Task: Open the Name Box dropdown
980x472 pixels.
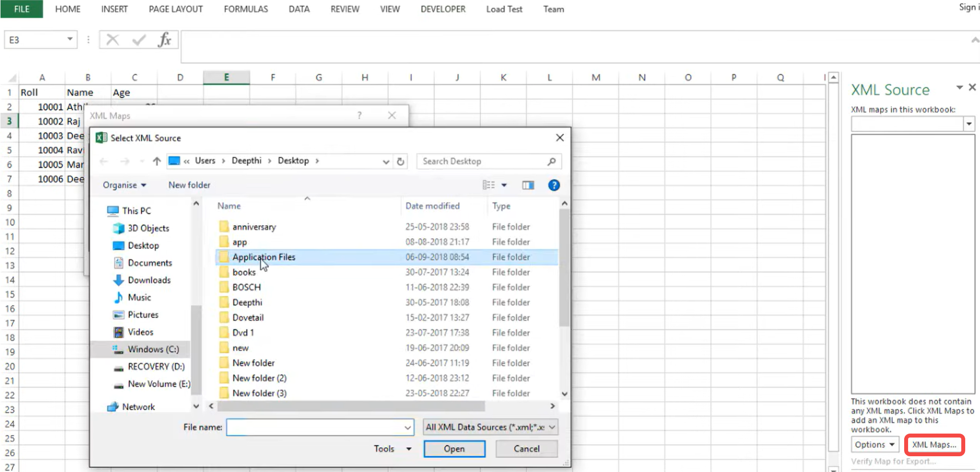Action: coord(70,39)
